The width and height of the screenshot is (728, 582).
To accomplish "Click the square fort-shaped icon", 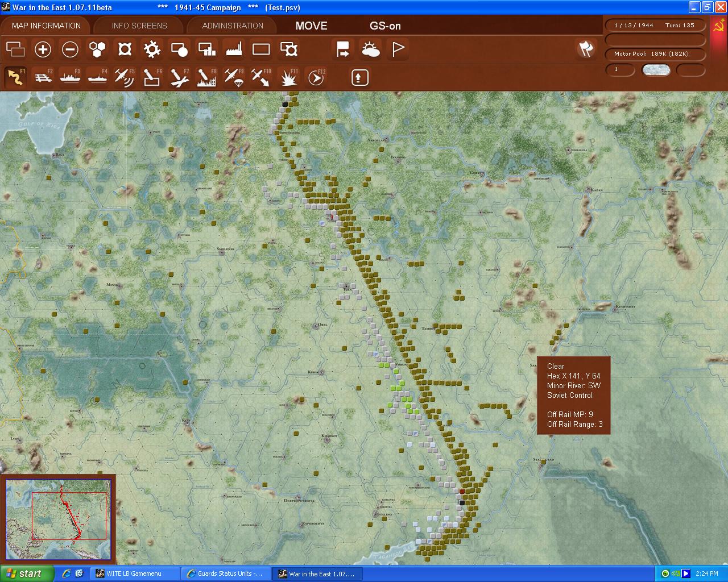I will pos(125,49).
